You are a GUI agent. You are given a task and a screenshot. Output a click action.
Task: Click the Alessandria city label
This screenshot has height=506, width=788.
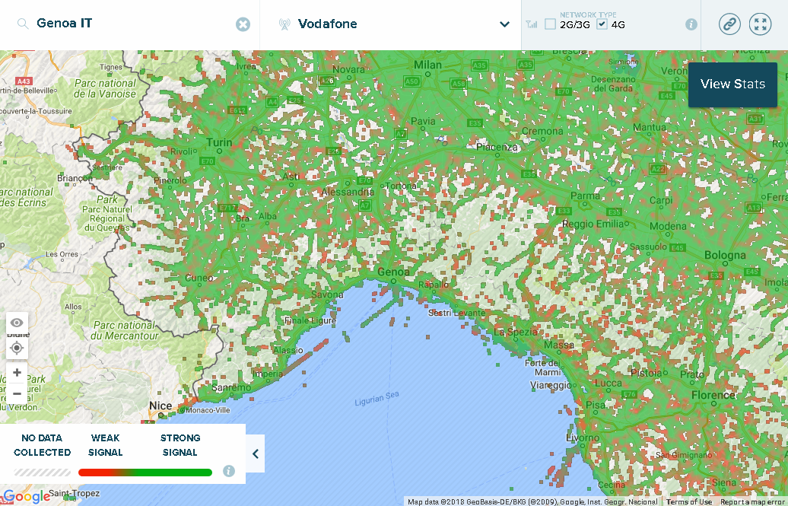[x=348, y=192]
